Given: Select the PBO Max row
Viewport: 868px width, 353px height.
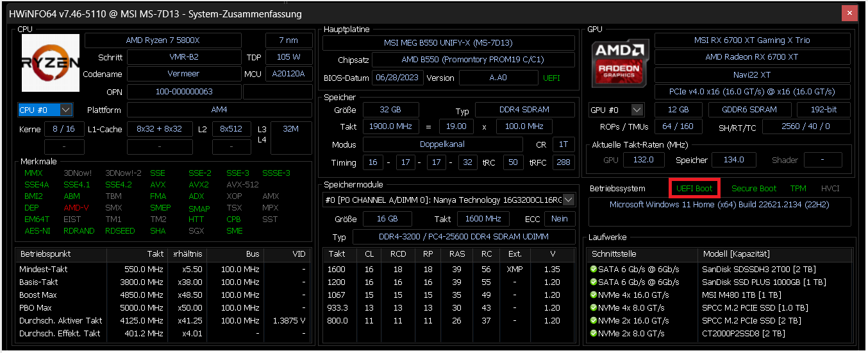Looking at the screenshot, I should coord(163,308).
